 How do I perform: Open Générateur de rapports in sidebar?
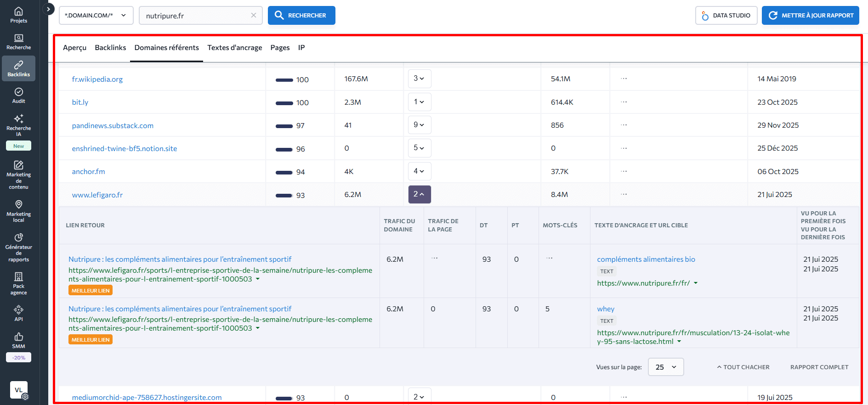[18, 247]
